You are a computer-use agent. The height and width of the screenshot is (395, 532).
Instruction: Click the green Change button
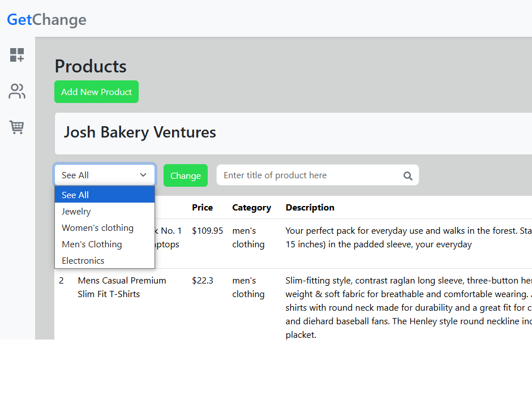pyautogui.click(x=186, y=175)
